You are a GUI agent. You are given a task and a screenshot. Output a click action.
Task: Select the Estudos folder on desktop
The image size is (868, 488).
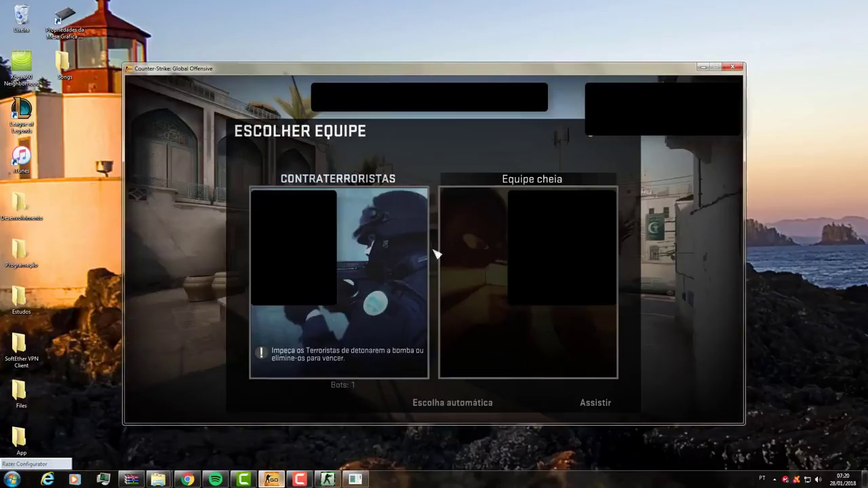tap(21, 301)
